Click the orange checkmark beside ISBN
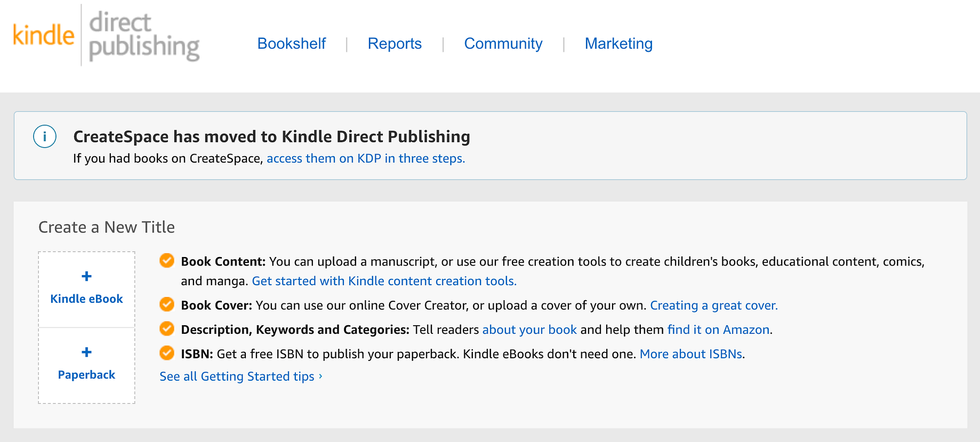This screenshot has height=442, width=980. pyautogui.click(x=167, y=353)
